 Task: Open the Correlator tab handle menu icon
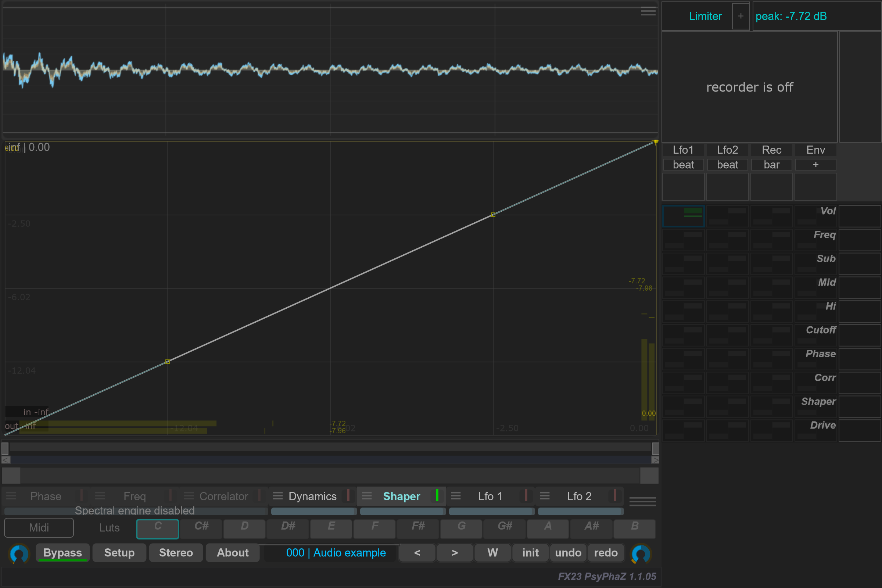(189, 496)
